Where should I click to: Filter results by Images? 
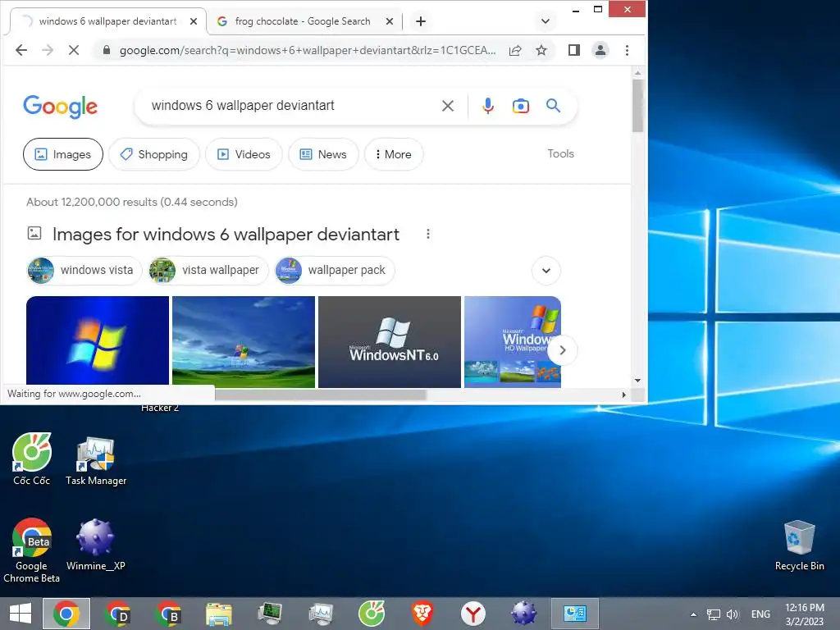[x=63, y=154]
